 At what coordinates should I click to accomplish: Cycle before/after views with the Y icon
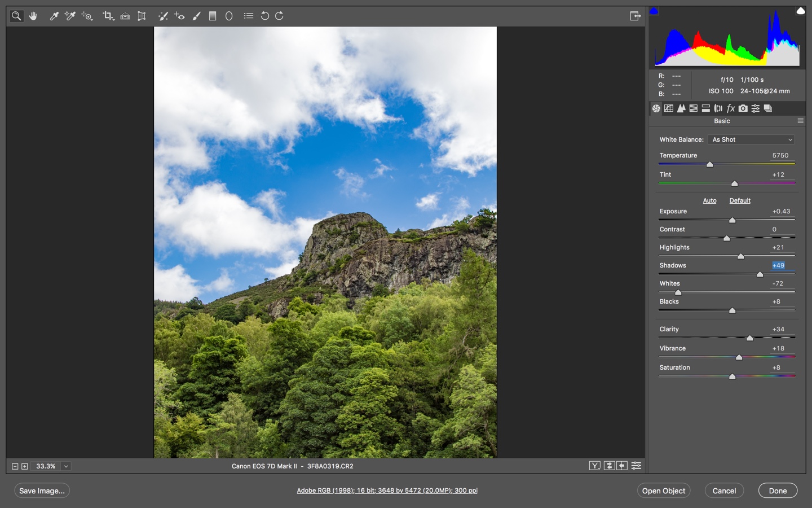click(x=595, y=466)
